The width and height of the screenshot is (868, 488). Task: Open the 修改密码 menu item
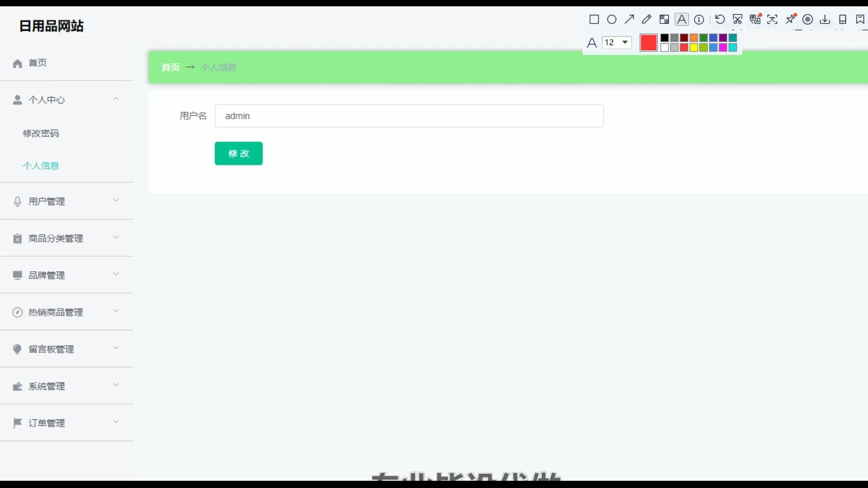point(41,133)
